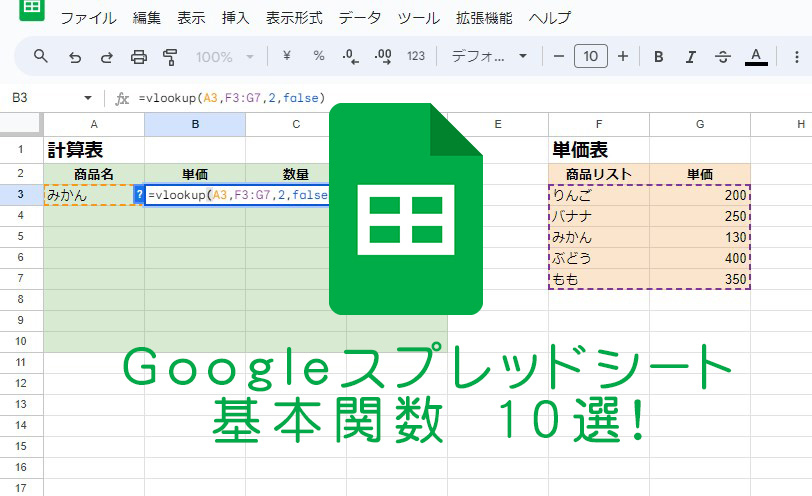Toggle bold formatting
Image resolution: width=812 pixels, height=496 pixels.
(x=659, y=56)
